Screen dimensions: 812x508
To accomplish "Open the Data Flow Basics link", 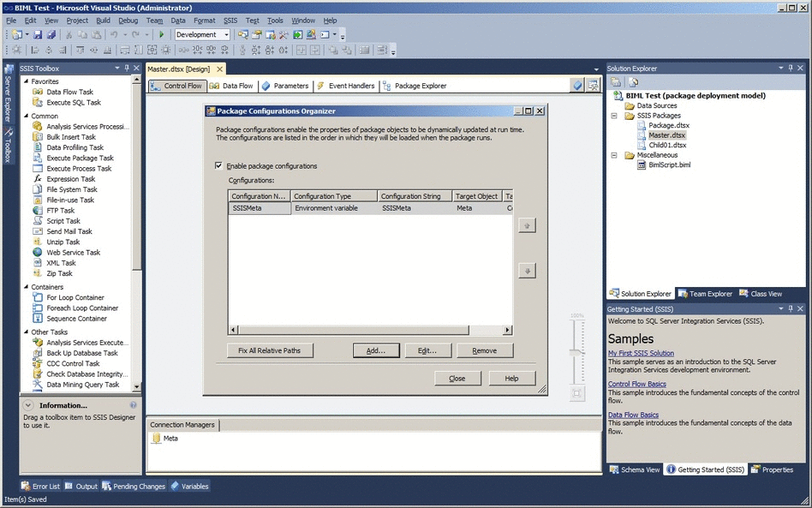I will (x=633, y=415).
